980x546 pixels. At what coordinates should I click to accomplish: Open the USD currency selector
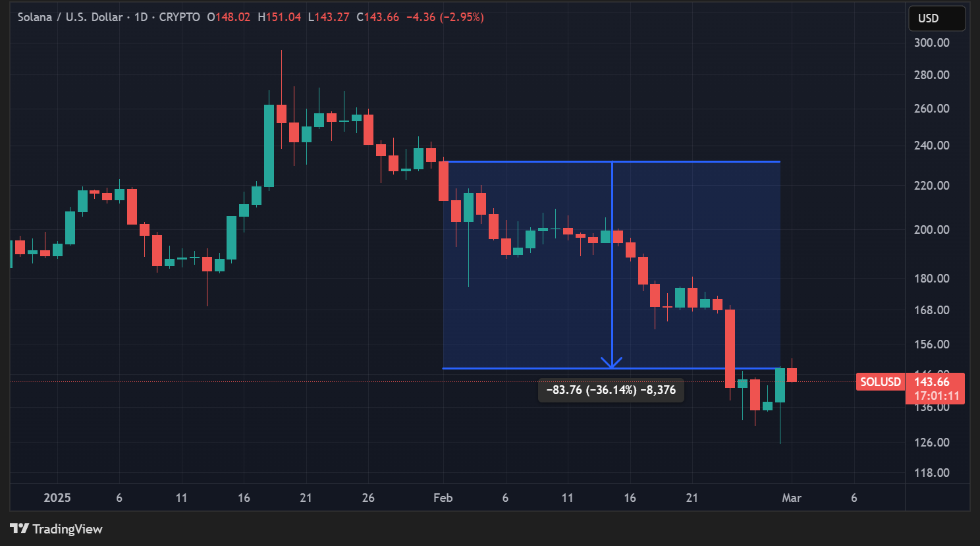click(x=936, y=18)
